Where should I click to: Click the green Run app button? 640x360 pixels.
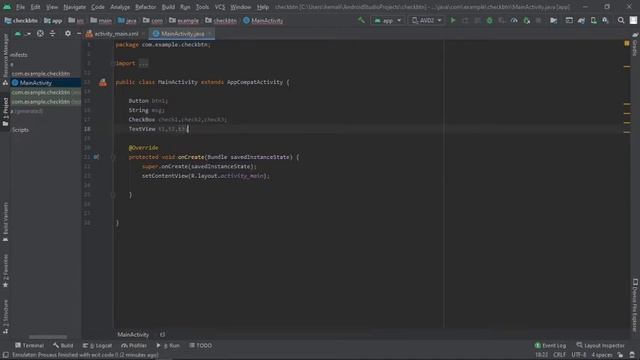[x=453, y=20]
